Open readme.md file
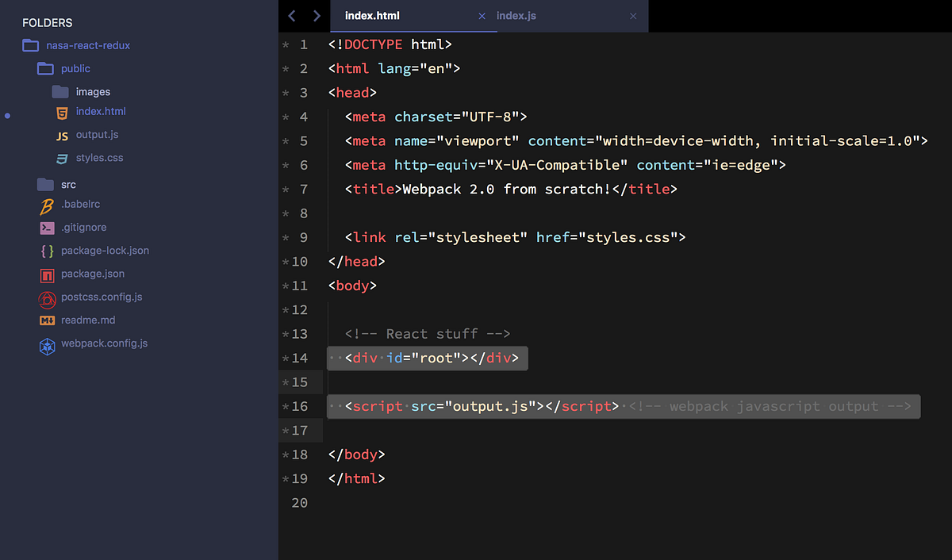This screenshot has height=560, width=952. coord(88,320)
